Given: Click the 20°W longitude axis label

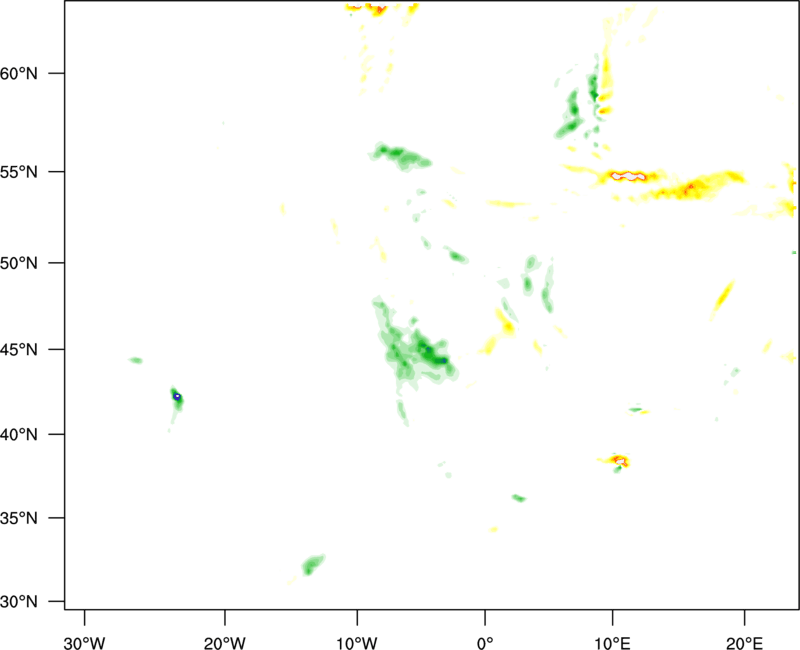Looking at the screenshot, I should 224,643.
